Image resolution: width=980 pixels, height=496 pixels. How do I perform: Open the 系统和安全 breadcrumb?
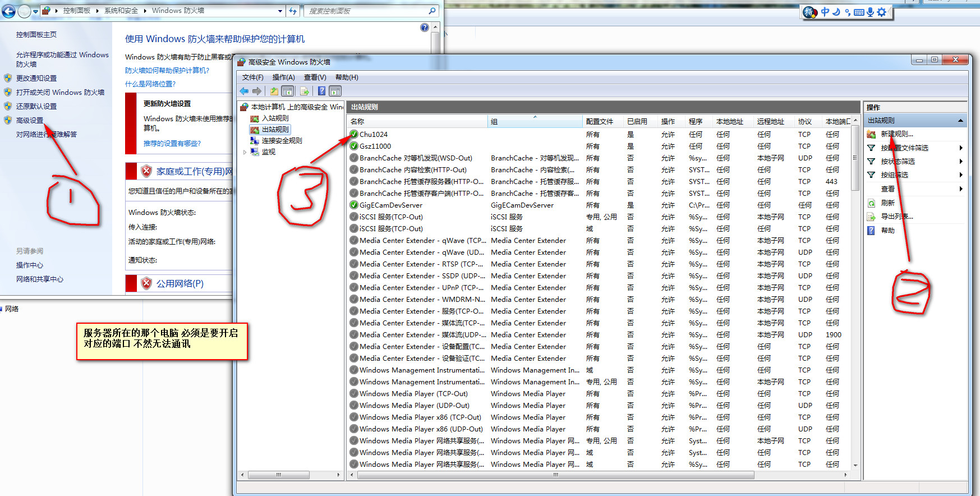[121, 11]
